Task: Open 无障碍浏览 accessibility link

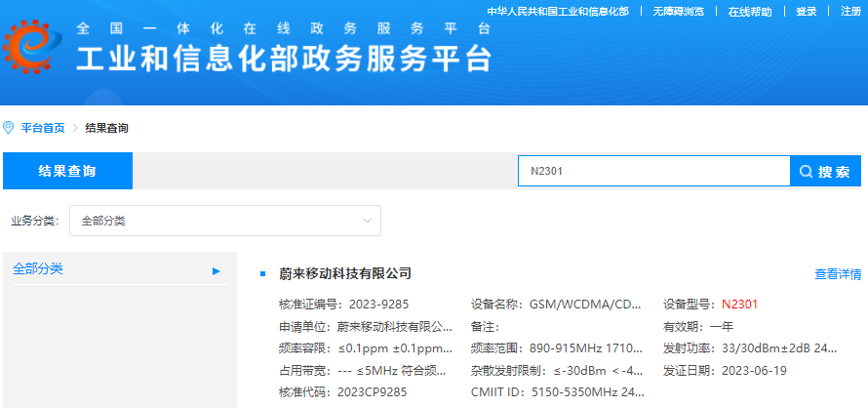Action: point(678,12)
